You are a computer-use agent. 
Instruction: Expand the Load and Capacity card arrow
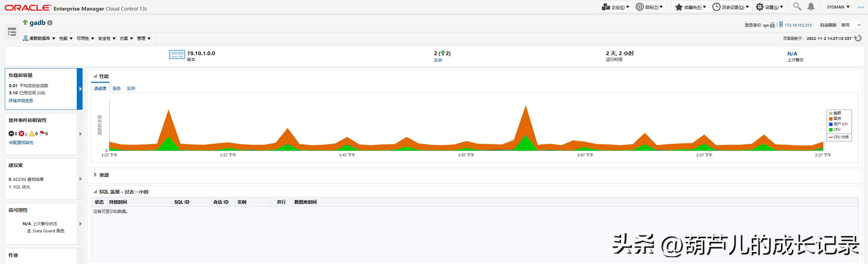pos(81,89)
